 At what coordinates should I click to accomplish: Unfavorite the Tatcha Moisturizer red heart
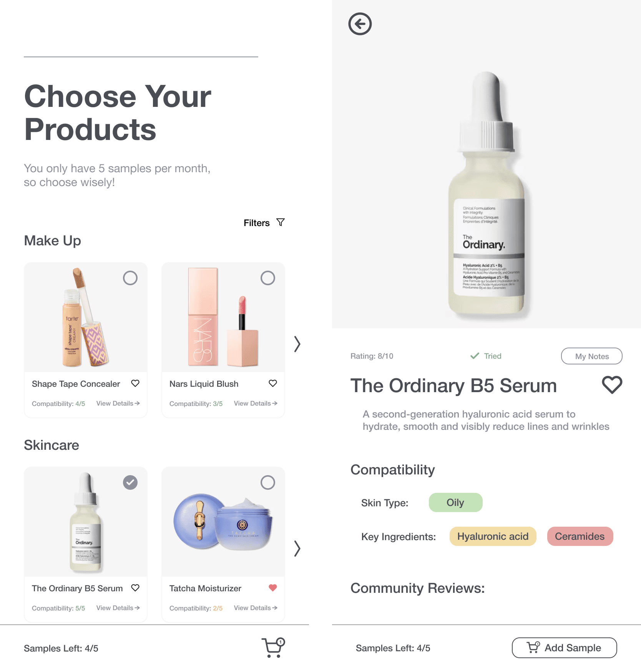tap(273, 588)
